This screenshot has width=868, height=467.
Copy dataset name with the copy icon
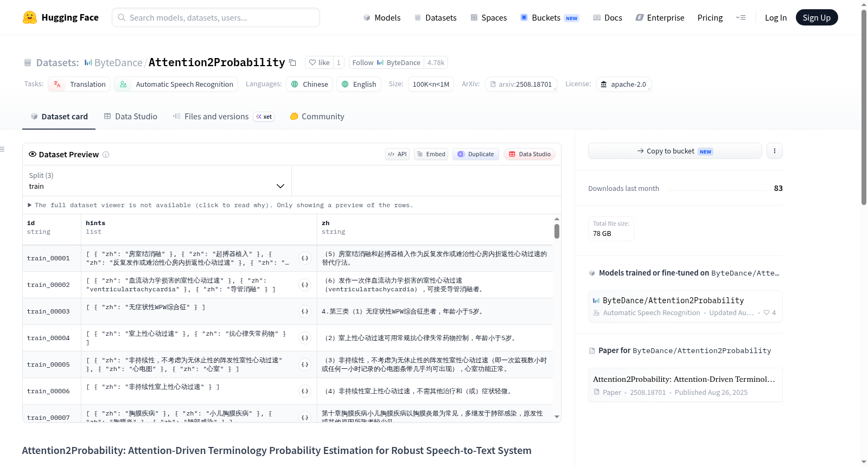click(292, 62)
